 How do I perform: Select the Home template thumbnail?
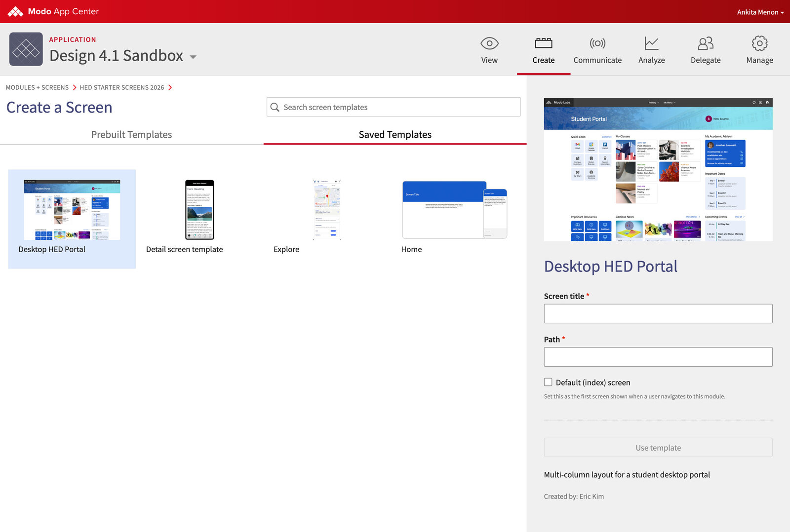click(x=455, y=210)
